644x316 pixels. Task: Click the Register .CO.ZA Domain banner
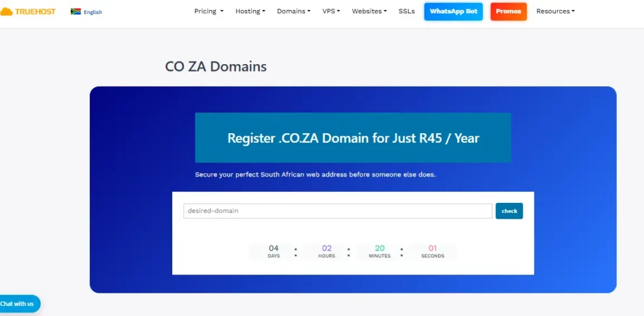click(353, 138)
